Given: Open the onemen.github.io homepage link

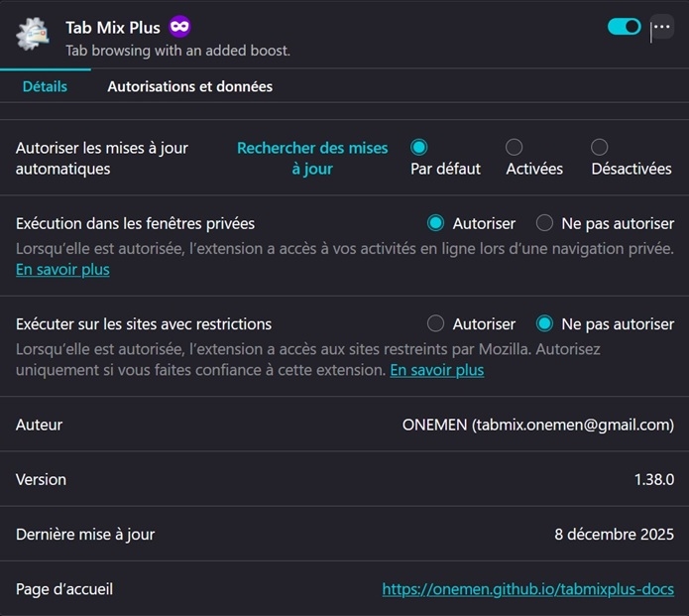Looking at the screenshot, I should coord(527,589).
